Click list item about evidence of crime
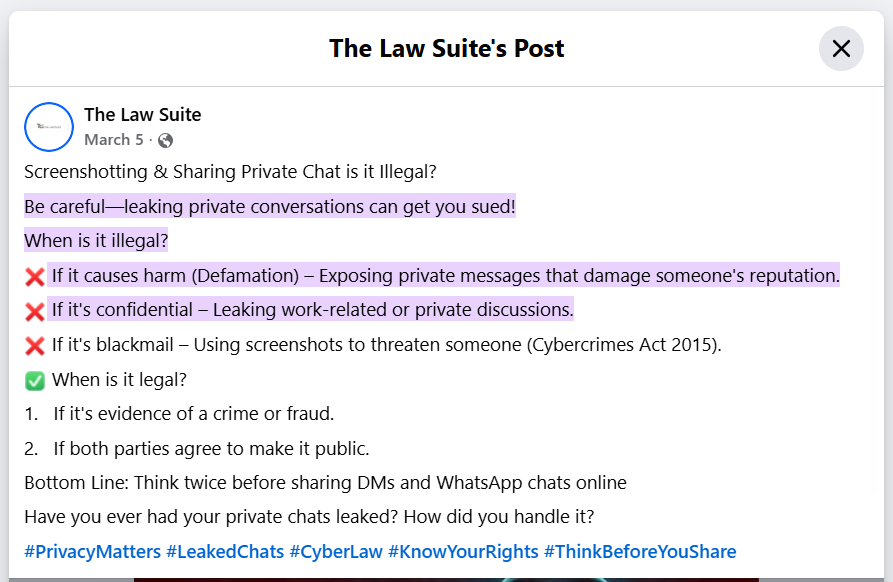This screenshot has width=893, height=582. (179, 413)
